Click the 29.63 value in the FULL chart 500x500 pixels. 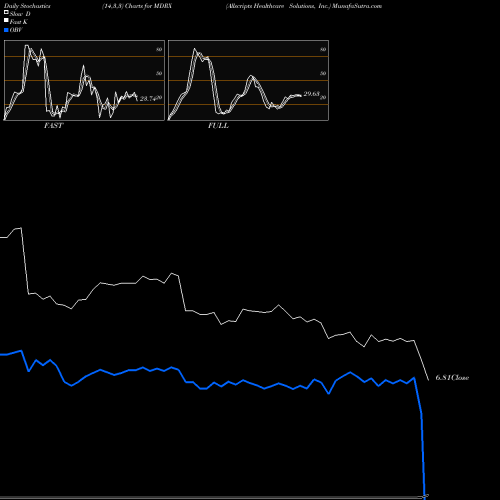[x=312, y=94]
